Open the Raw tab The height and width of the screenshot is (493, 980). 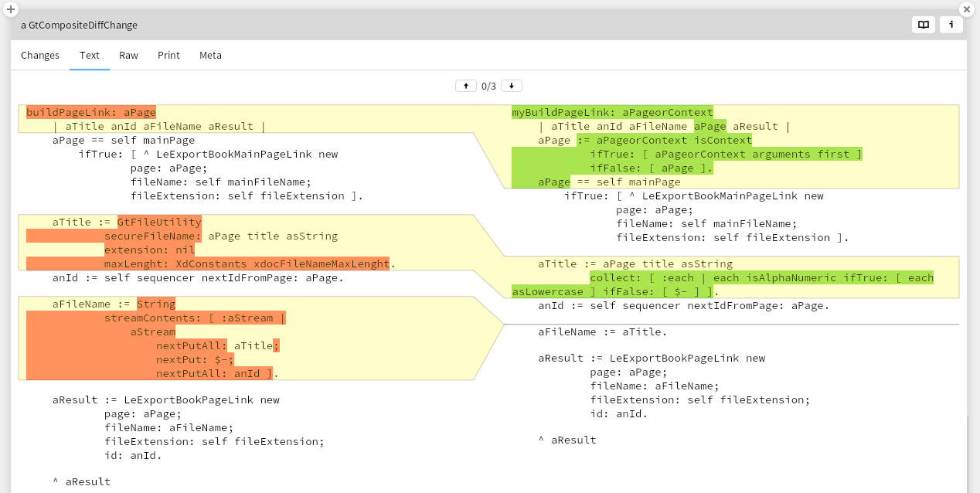(x=128, y=55)
